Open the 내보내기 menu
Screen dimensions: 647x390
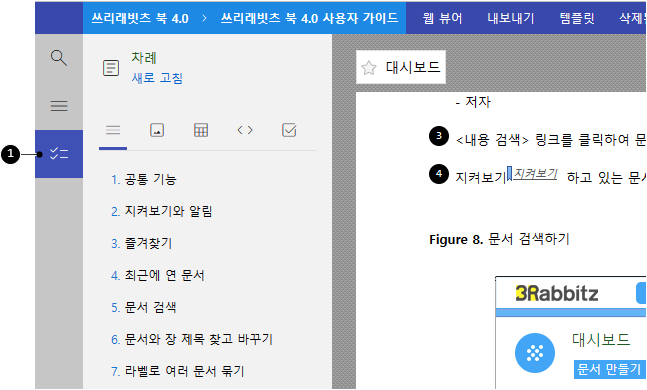point(511,18)
